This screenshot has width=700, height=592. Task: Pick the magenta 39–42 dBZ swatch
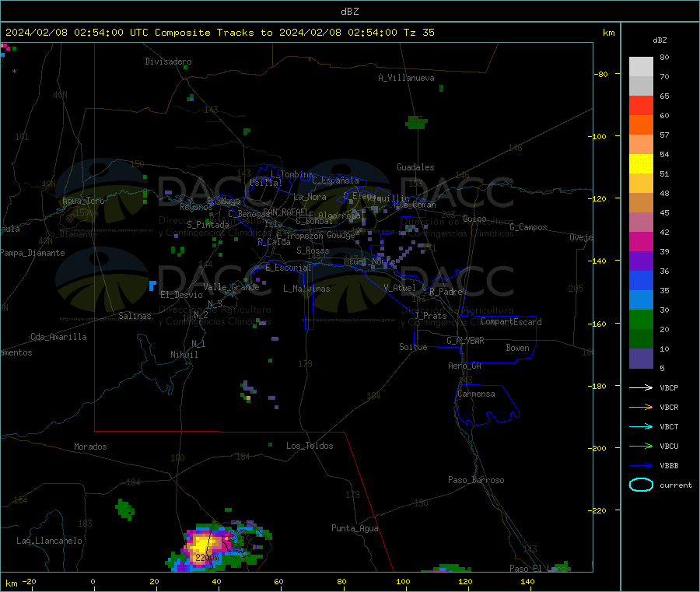(x=641, y=241)
